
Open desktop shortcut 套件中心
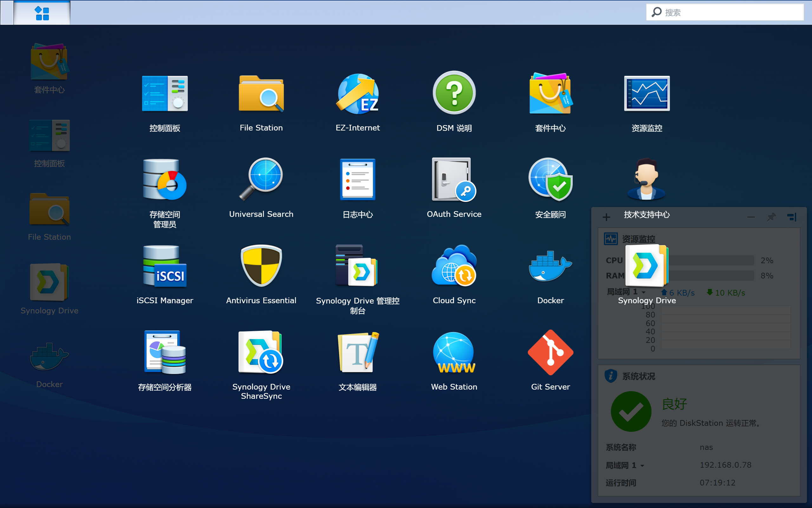click(x=49, y=62)
